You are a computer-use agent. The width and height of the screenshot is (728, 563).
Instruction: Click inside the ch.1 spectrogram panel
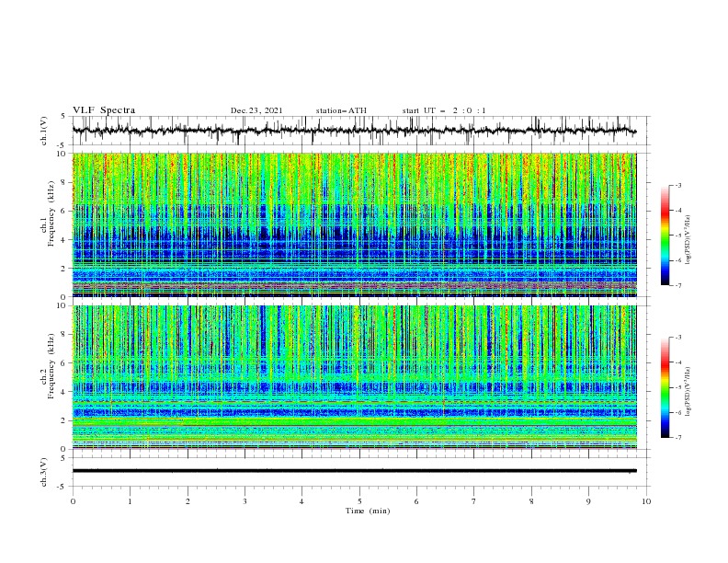(355, 224)
